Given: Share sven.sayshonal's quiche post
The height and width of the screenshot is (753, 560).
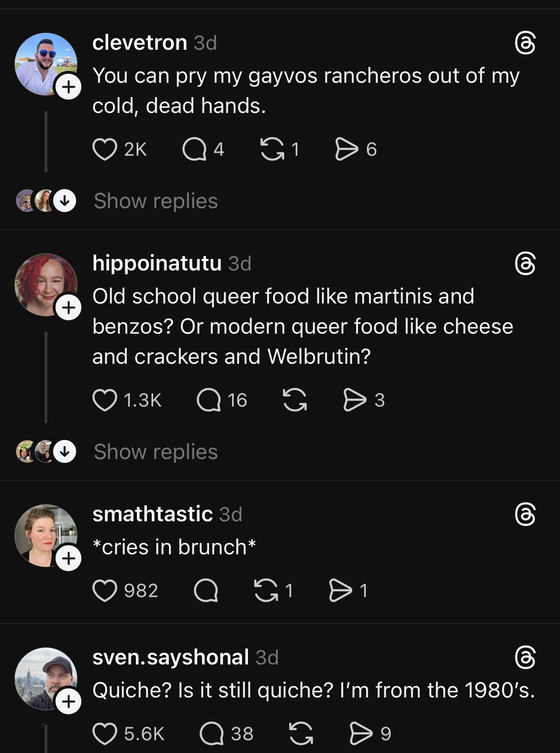Looking at the screenshot, I should point(361,734).
